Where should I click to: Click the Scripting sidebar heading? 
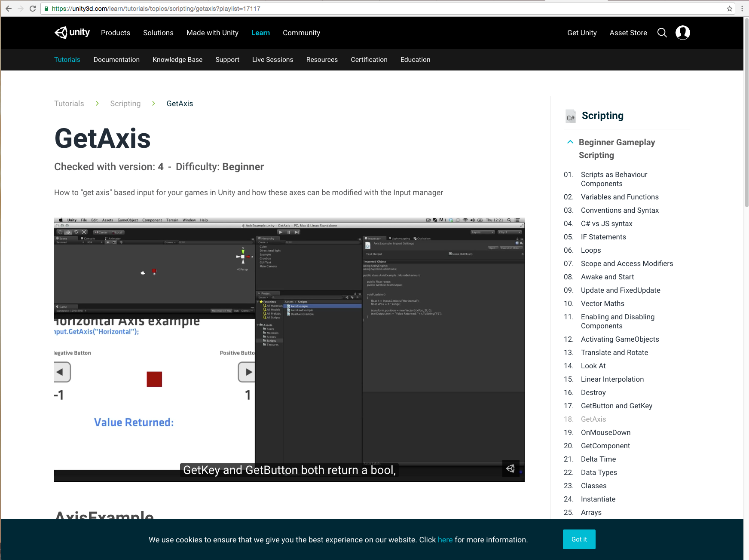[602, 116]
